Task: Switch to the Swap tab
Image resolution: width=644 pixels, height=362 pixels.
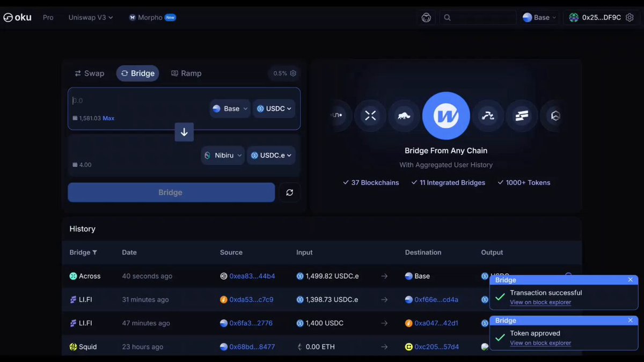Action: [89, 73]
